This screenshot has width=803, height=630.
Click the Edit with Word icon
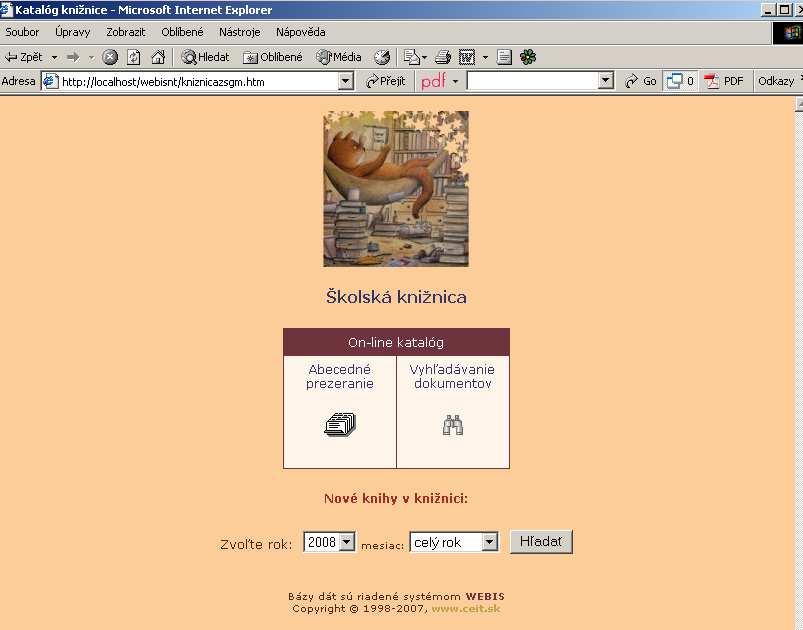(x=467, y=57)
